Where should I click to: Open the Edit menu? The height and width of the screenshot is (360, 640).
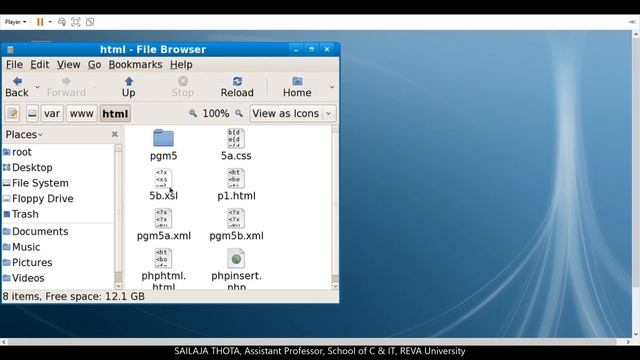[x=40, y=64]
